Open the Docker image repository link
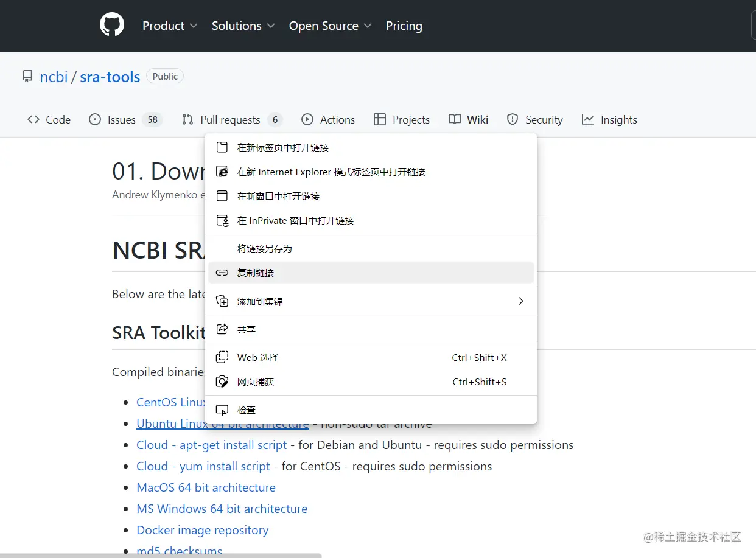The image size is (756, 558). pyautogui.click(x=202, y=530)
